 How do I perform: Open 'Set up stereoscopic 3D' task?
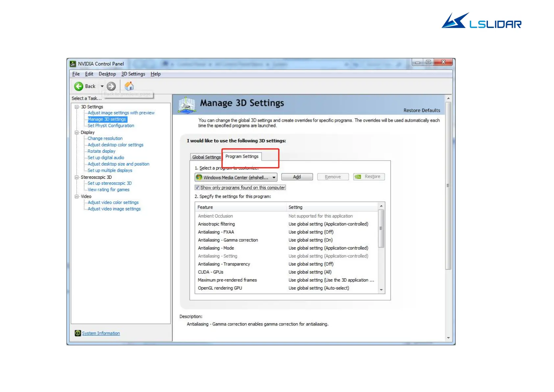[110, 183]
